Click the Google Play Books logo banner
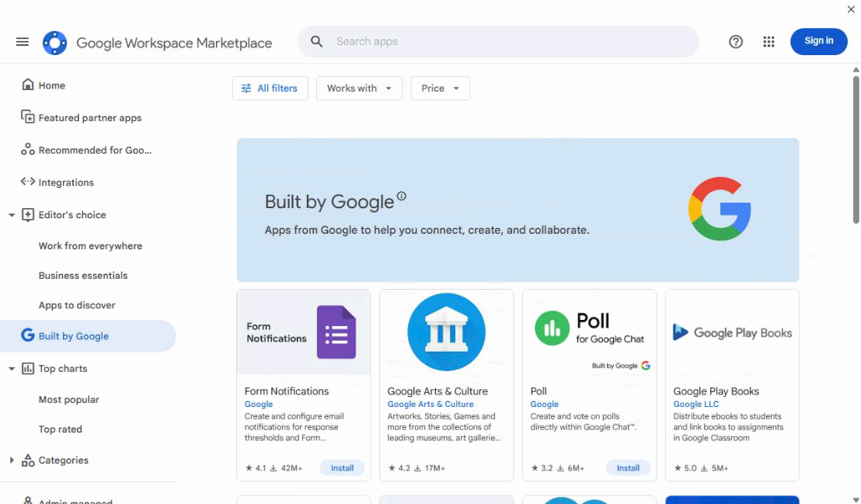 732,332
